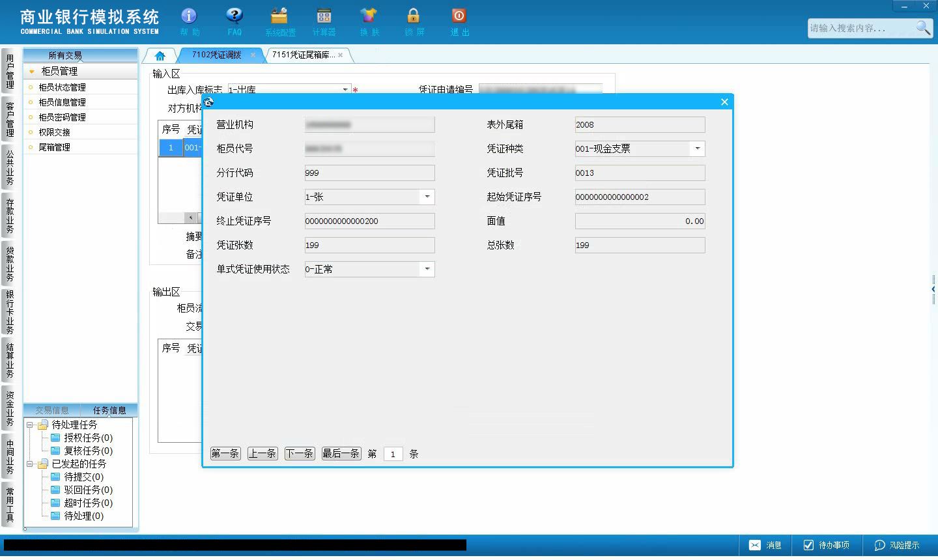Collapse the 待处理任务 tree node
Image resolution: width=938 pixels, height=560 pixels.
[x=29, y=425]
